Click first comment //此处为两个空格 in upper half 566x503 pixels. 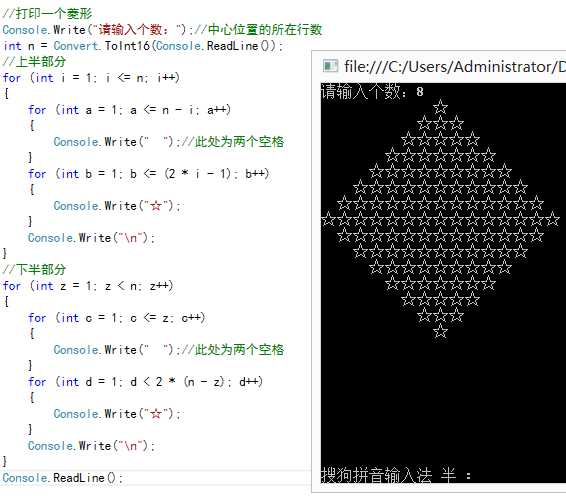click(232, 142)
